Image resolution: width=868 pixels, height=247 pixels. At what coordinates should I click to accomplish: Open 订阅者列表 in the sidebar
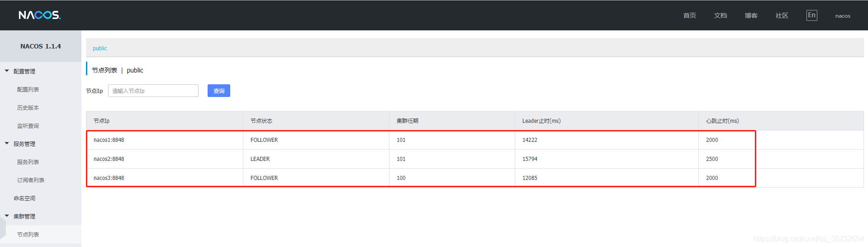[x=31, y=180]
